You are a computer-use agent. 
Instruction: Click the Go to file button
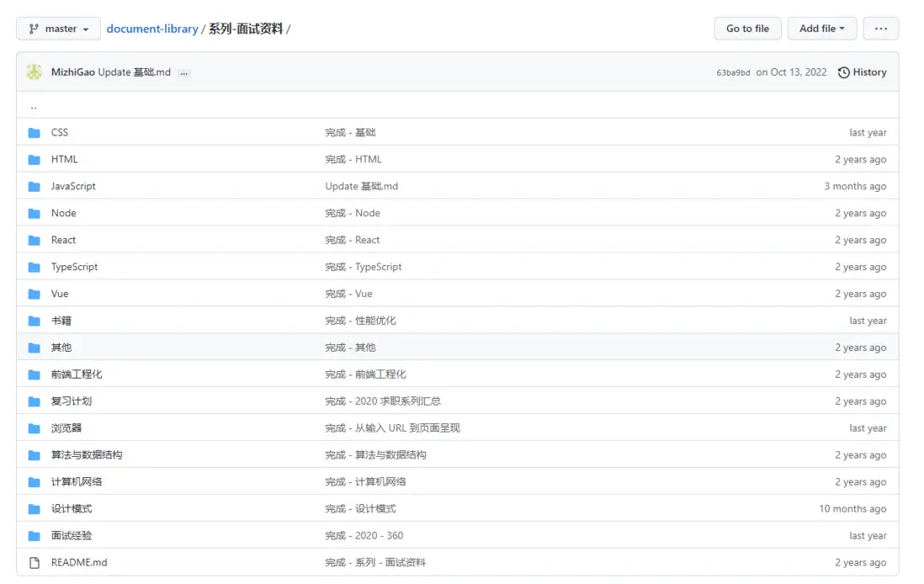pyautogui.click(x=747, y=29)
